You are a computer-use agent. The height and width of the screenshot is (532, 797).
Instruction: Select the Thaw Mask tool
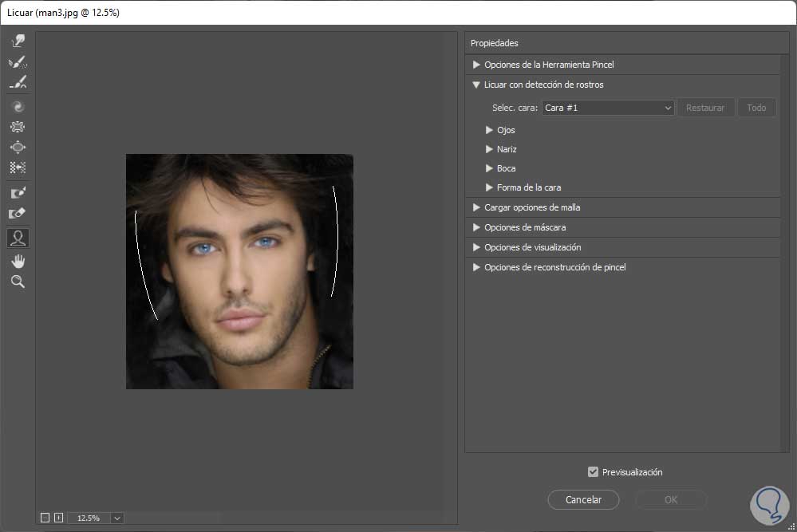point(18,214)
